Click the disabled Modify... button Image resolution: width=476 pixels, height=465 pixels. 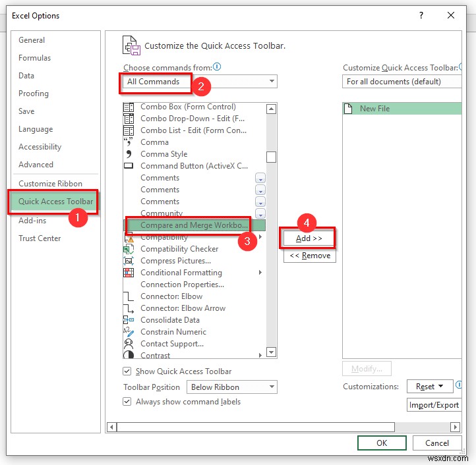[x=367, y=369]
